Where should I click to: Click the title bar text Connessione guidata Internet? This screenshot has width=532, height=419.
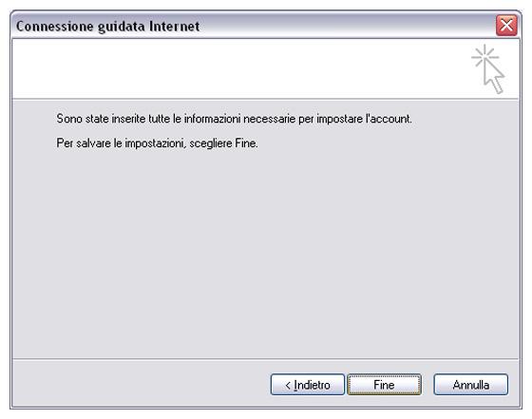108,27
